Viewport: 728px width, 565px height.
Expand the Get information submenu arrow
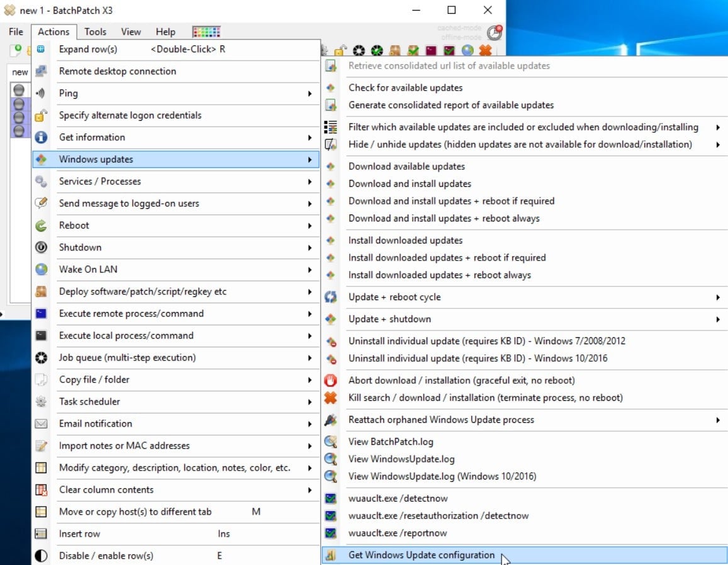point(310,137)
